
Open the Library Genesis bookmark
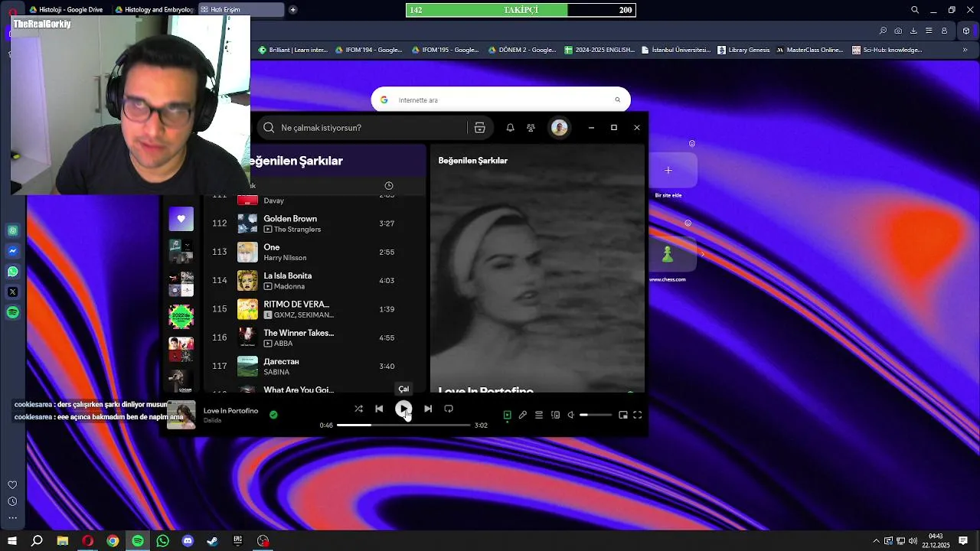(744, 50)
